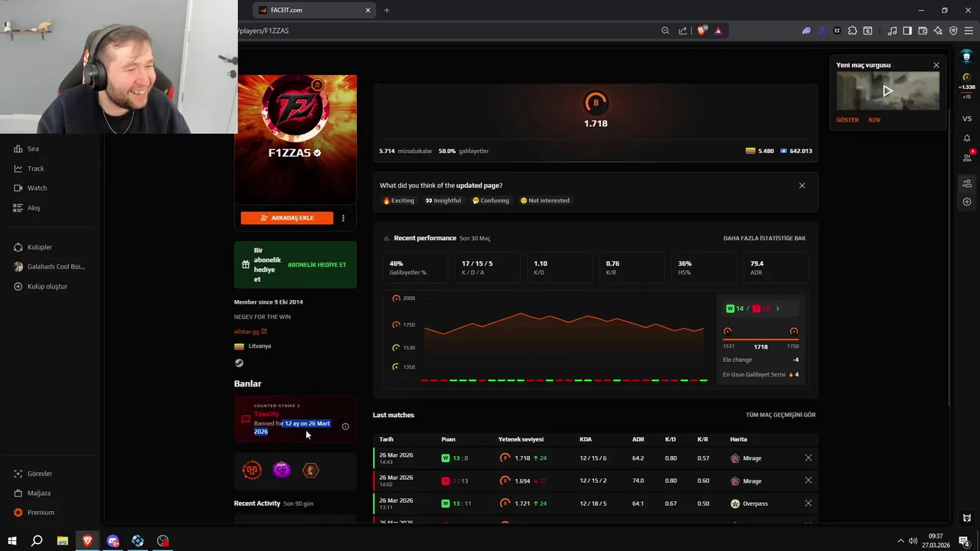
Task: Open the notifications bell
Action: [967, 138]
